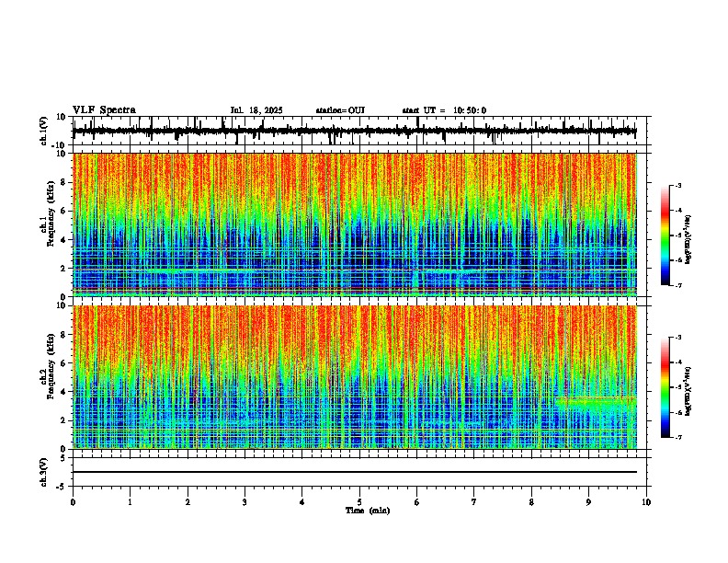Screen dimensions: 728x563
Task: Click time-axis tick label "4"
Action: click(302, 502)
